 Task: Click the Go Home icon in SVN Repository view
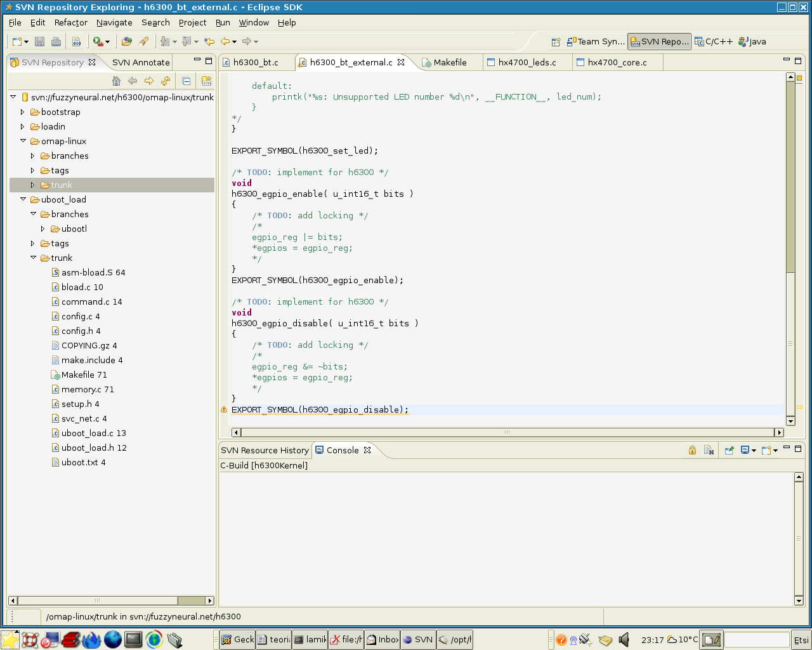(116, 81)
